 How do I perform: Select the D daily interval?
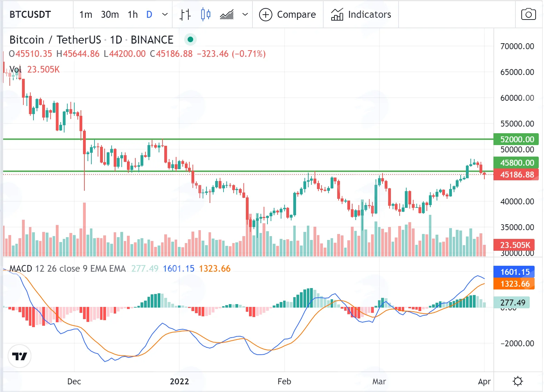pyautogui.click(x=149, y=14)
